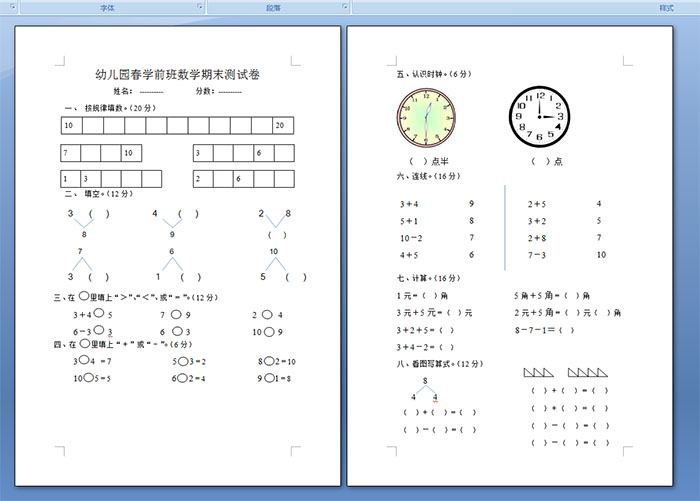Image resolution: width=700 pixels, height=501 pixels.
Task: Click the equation 8○2=10
Action: click(277, 361)
